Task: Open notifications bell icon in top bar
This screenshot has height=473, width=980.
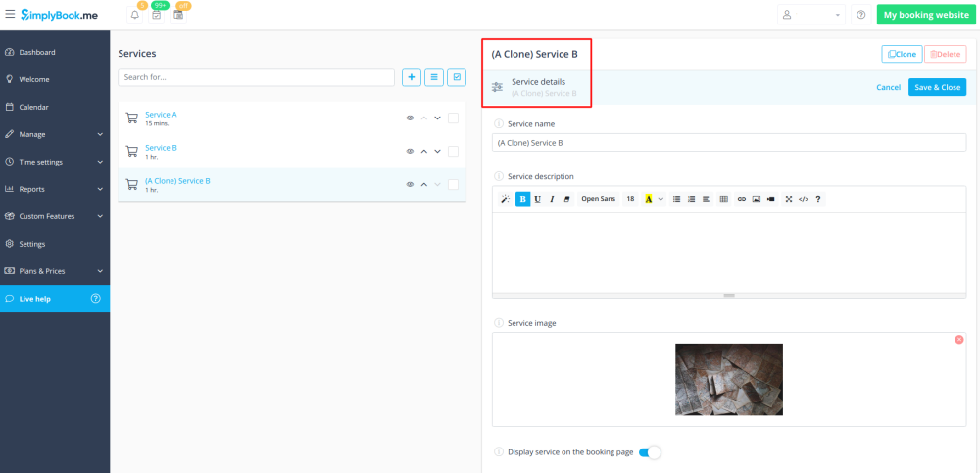Action: 134,15
